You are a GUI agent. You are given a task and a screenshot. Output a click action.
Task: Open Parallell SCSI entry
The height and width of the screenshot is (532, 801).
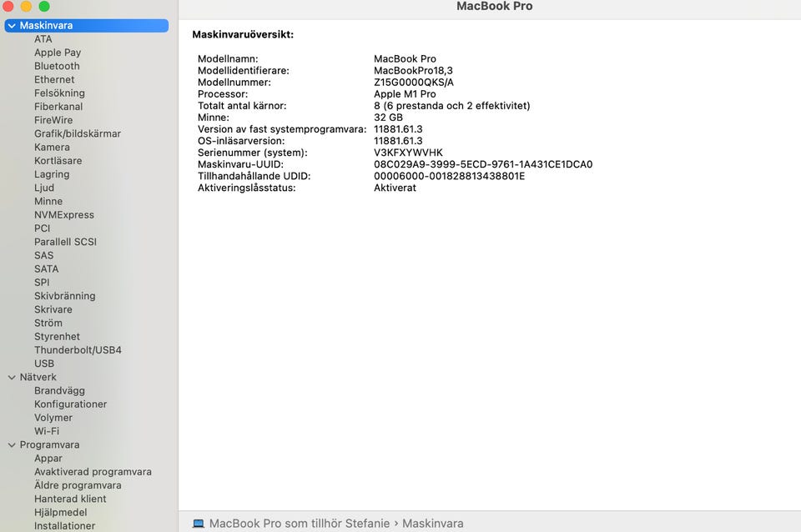65,242
